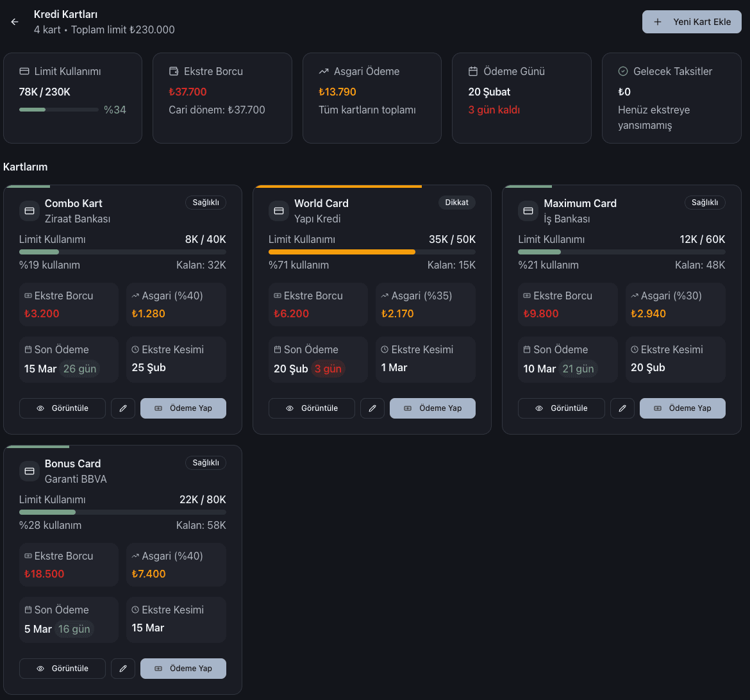Select the Ödeme Günü summary card
Viewport: 750px width, 700px height.
pyautogui.click(x=521, y=97)
